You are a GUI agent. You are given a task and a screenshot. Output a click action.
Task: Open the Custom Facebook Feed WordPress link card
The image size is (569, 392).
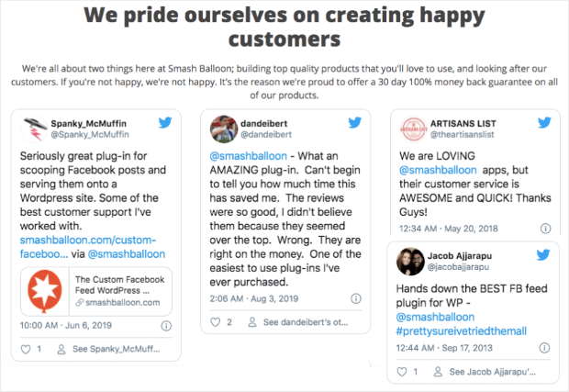point(95,290)
